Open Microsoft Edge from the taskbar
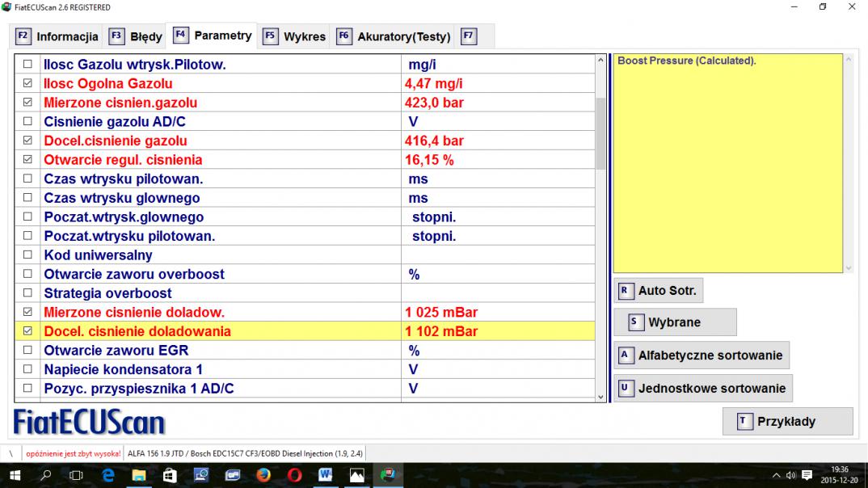Viewport: 868px width, 488px height. (x=107, y=475)
